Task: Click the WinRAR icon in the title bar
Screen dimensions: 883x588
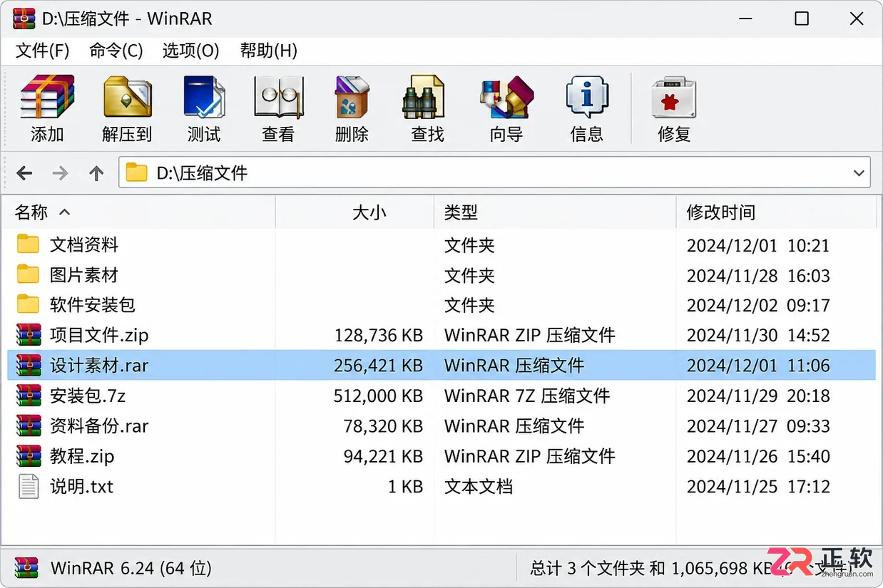Action: coord(24,19)
